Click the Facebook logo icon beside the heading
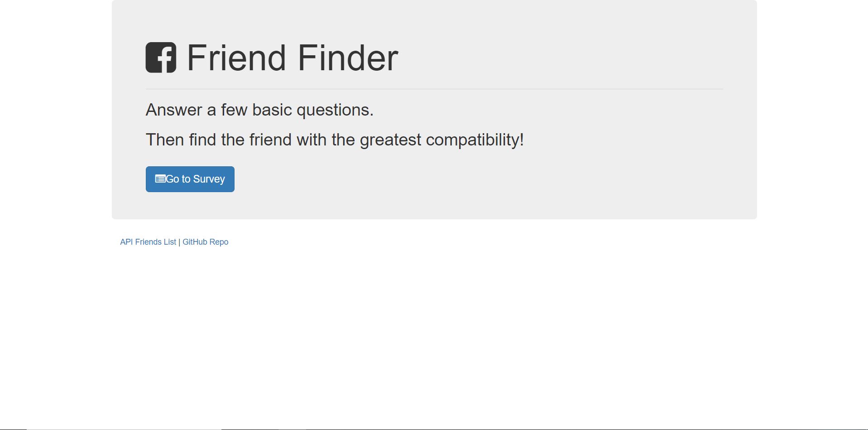This screenshot has height=430, width=868. coord(161,58)
